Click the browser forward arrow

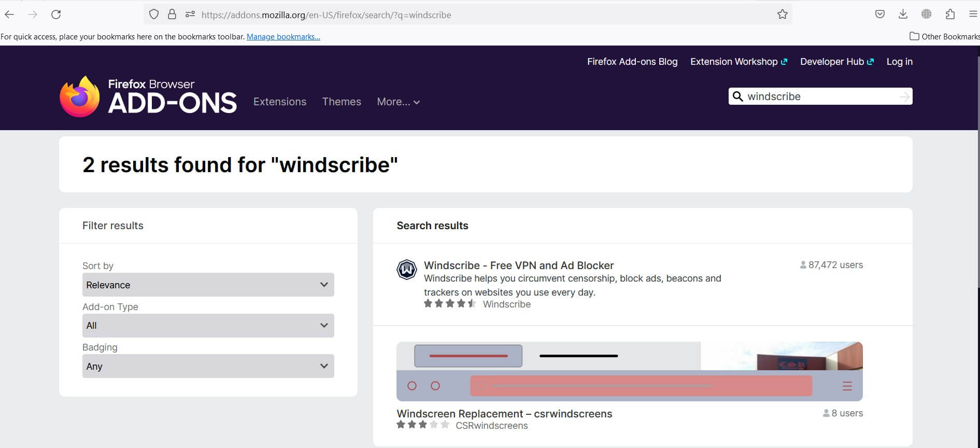click(x=33, y=15)
